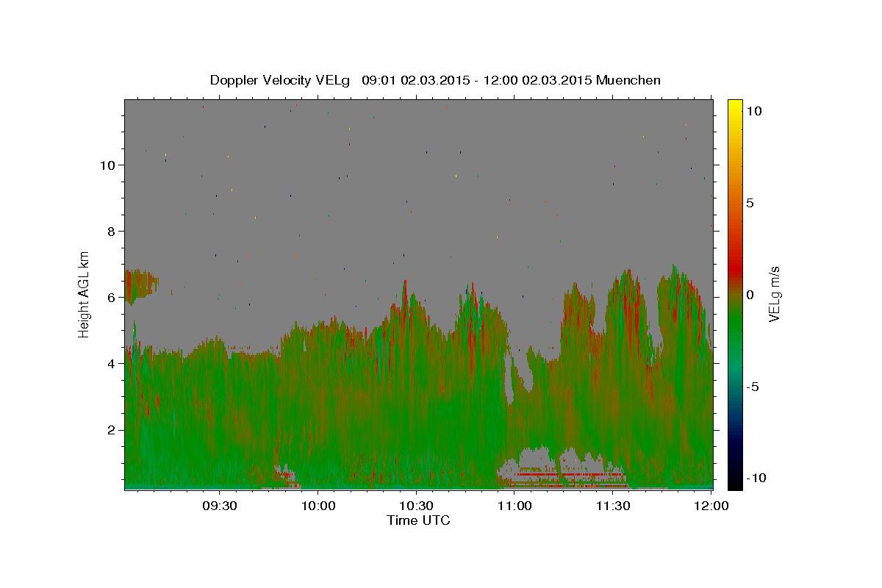Click the colorbar '10' tick label
This screenshot has height=588, width=882.
point(753,110)
